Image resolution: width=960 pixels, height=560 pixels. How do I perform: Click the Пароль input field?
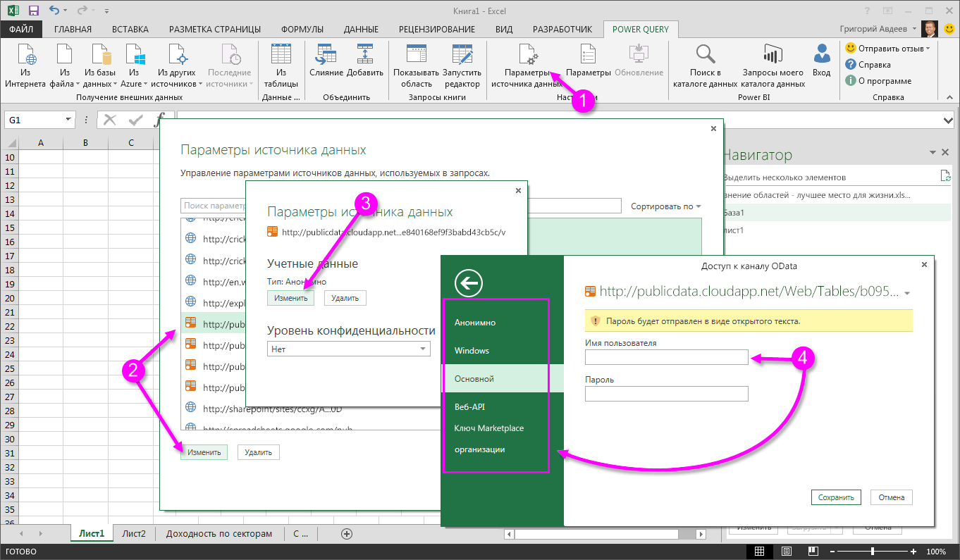click(x=666, y=394)
